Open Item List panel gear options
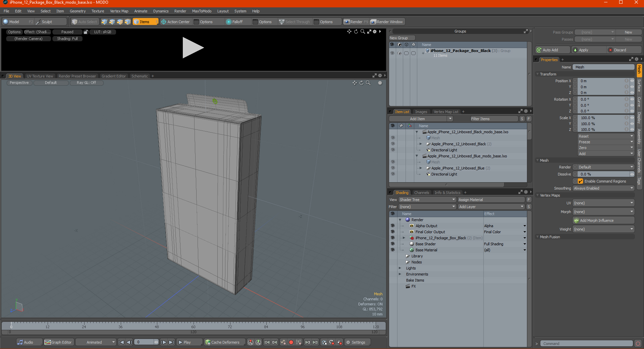Viewport: 644px width, 349px height. [x=526, y=111]
